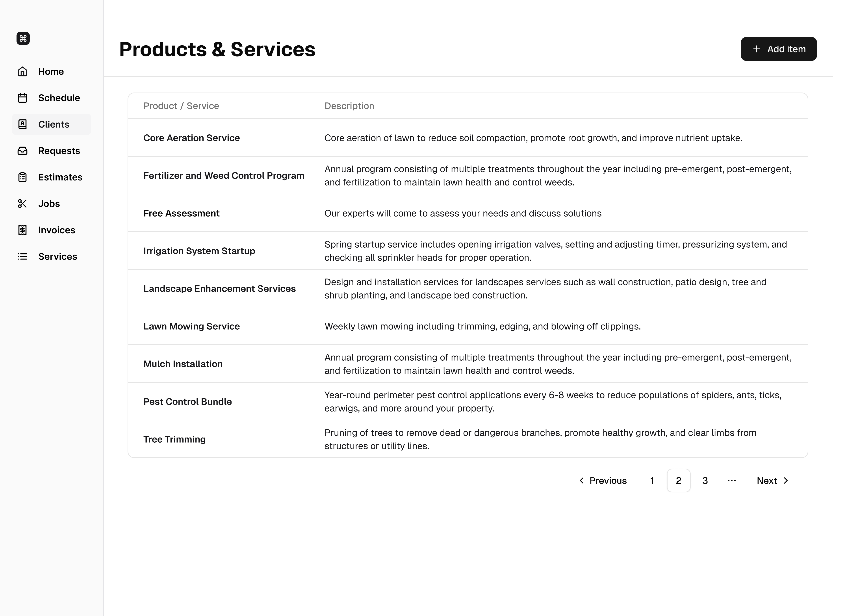Screen dimensions: 846x616
Task: Open the Core Aeration Service row
Action: (191, 138)
